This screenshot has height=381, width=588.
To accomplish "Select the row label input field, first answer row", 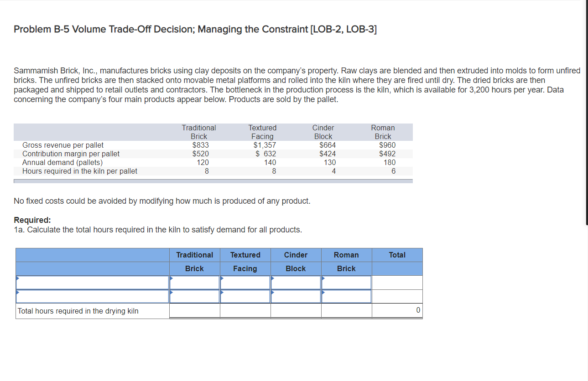I will [91, 283].
